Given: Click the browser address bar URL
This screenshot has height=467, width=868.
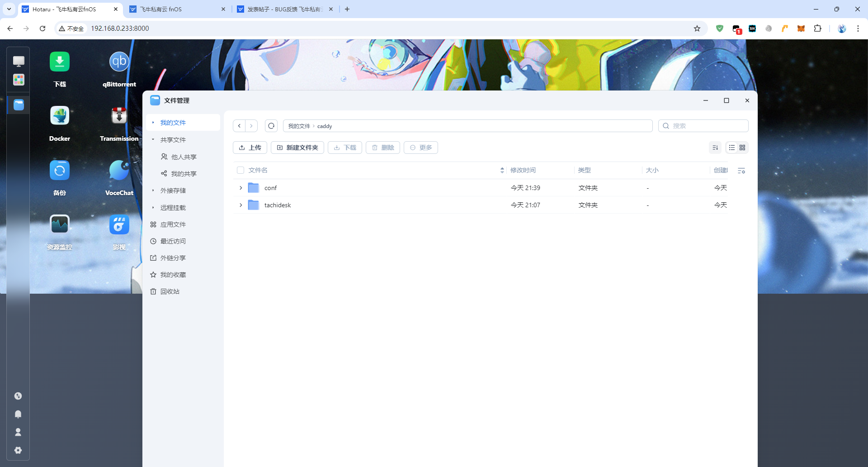Looking at the screenshot, I should click(120, 29).
